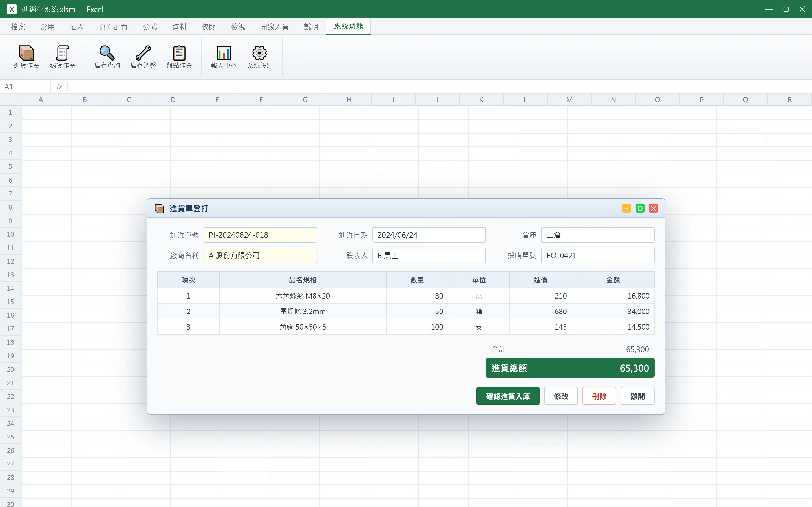812x507 pixels.
Task: Open the 檔案 menu tab
Action: coord(18,26)
